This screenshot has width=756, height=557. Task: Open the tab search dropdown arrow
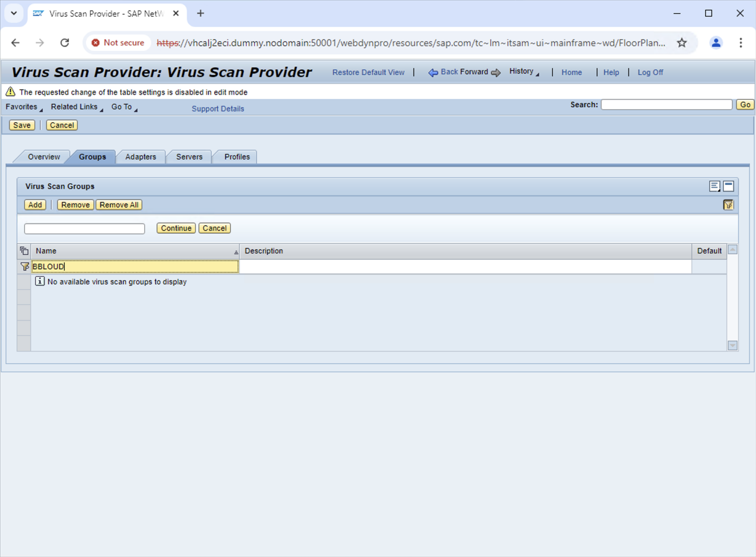pyautogui.click(x=14, y=13)
